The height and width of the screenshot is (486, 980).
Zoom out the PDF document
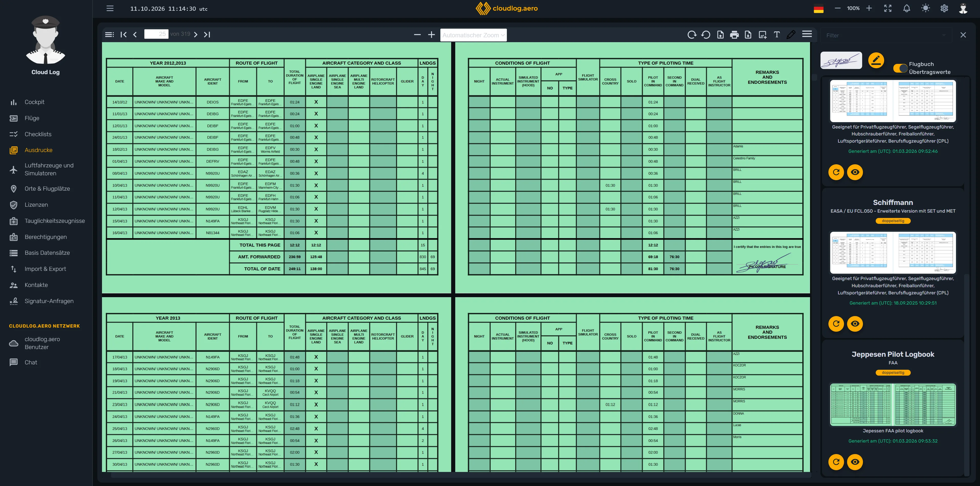(x=417, y=34)
